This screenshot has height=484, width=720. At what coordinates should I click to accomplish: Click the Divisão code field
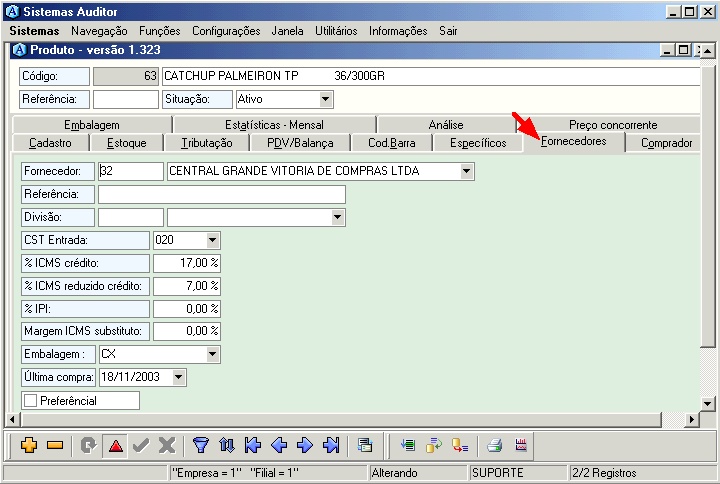(x=131, y=217)
